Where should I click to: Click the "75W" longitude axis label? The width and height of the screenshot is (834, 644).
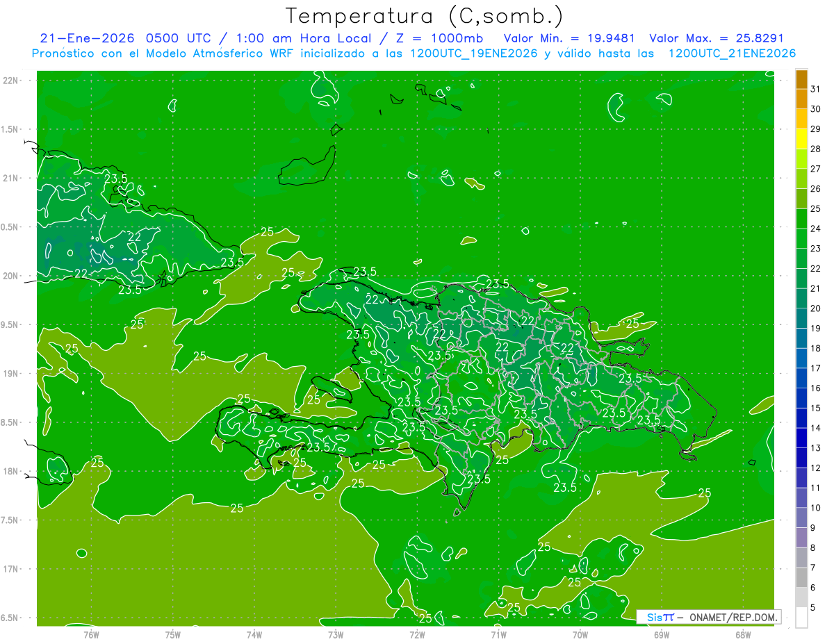(173, 635)
